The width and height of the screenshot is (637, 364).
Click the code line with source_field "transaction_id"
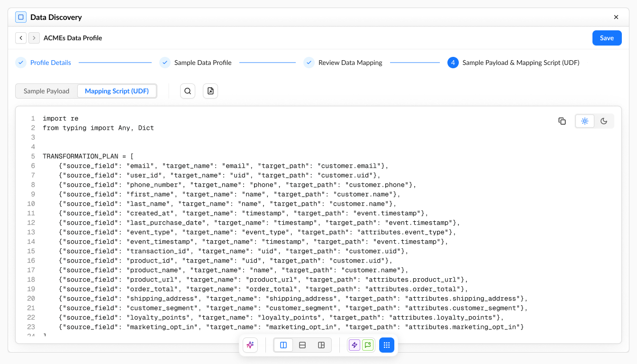tap(234, 251)
